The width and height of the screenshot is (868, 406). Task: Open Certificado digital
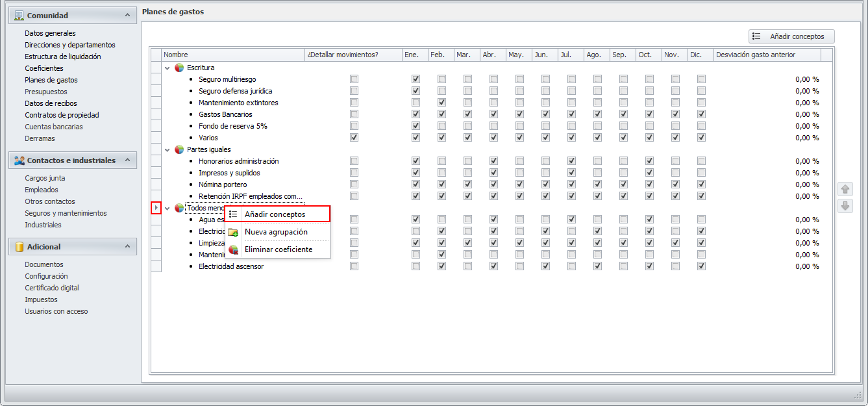[x=52, y=288]
